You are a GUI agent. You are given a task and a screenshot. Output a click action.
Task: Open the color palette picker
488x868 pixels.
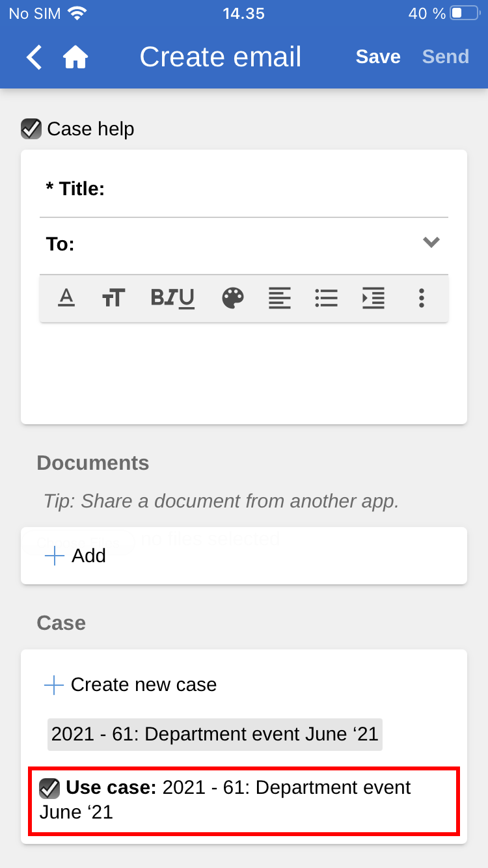[x=233, y=298]
